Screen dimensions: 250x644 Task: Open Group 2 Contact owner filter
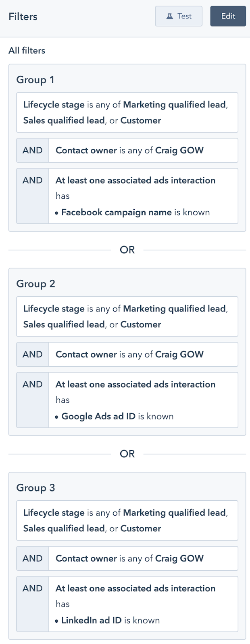coord(143,355)
